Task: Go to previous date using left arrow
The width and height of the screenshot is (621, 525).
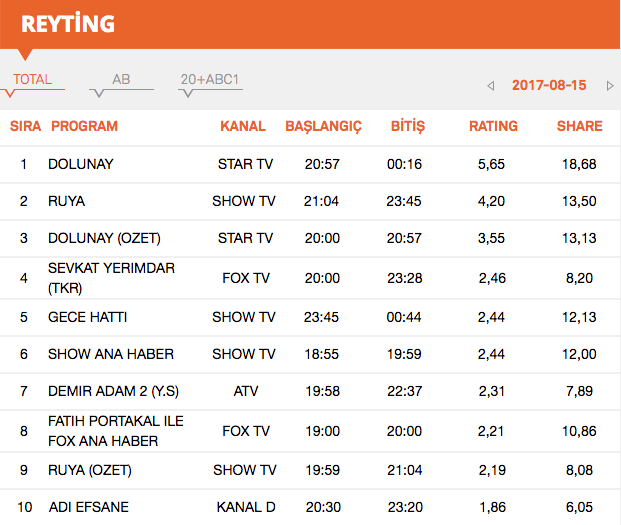Action: 491,86
